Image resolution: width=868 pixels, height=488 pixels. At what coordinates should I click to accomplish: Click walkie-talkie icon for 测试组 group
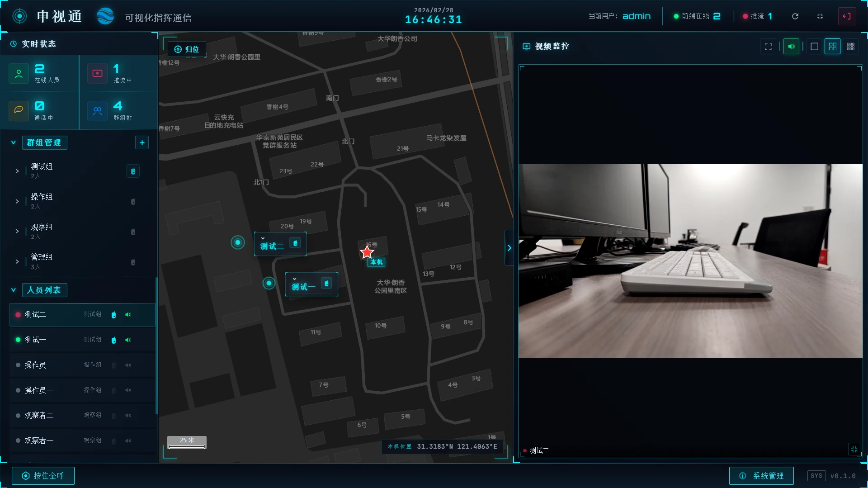click(x=133, y=171)
